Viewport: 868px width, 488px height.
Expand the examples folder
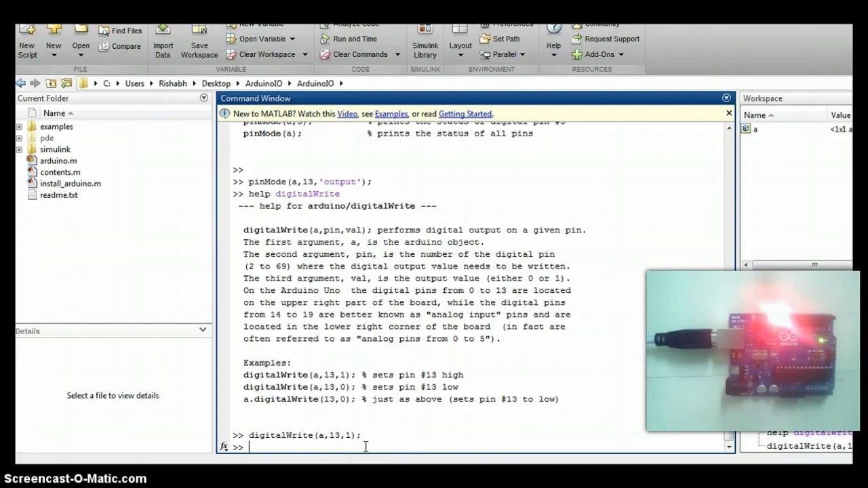pos(19,127)
